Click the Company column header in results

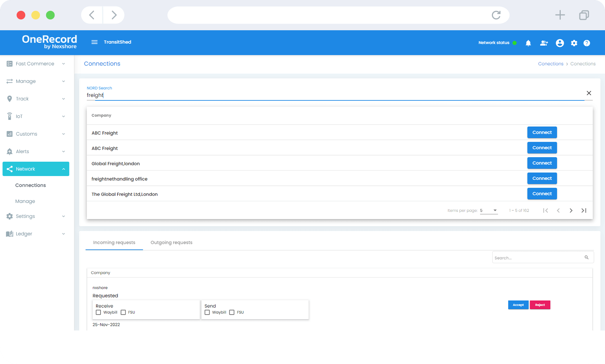101,116
